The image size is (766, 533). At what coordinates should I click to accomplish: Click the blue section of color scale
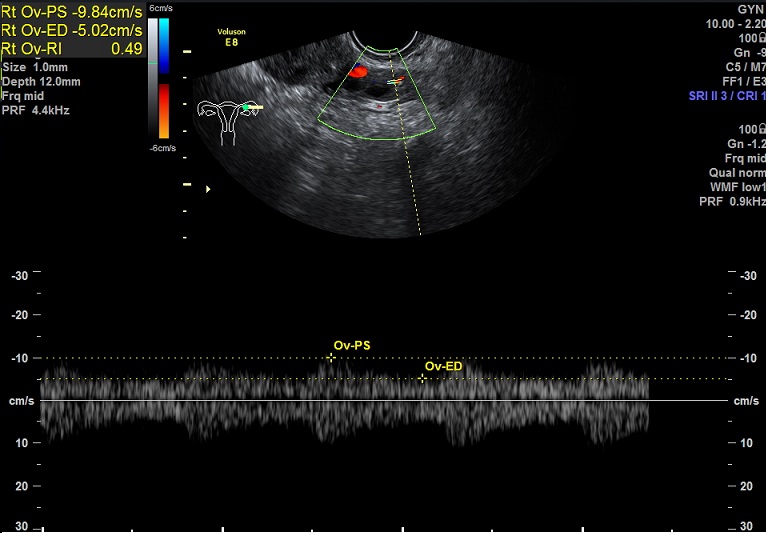pos(164,50)
